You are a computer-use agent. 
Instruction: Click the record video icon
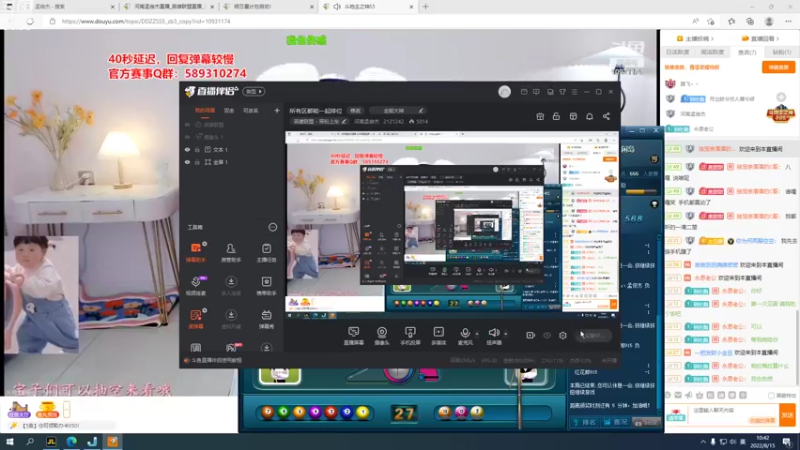point(531,335)
